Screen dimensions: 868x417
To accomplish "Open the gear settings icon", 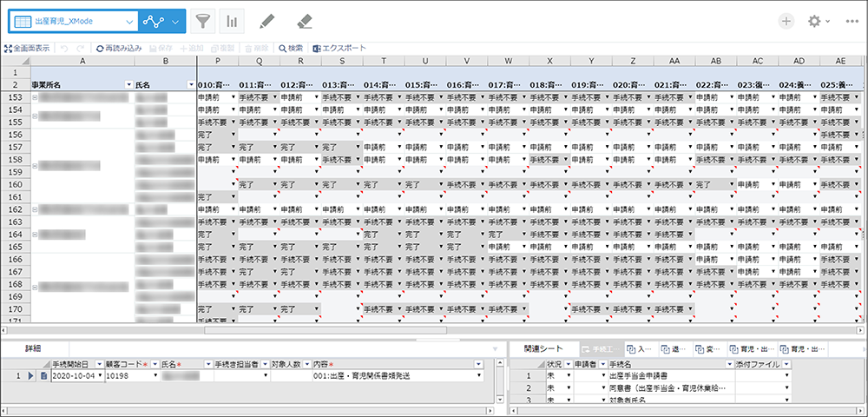I will coord(814,21).
